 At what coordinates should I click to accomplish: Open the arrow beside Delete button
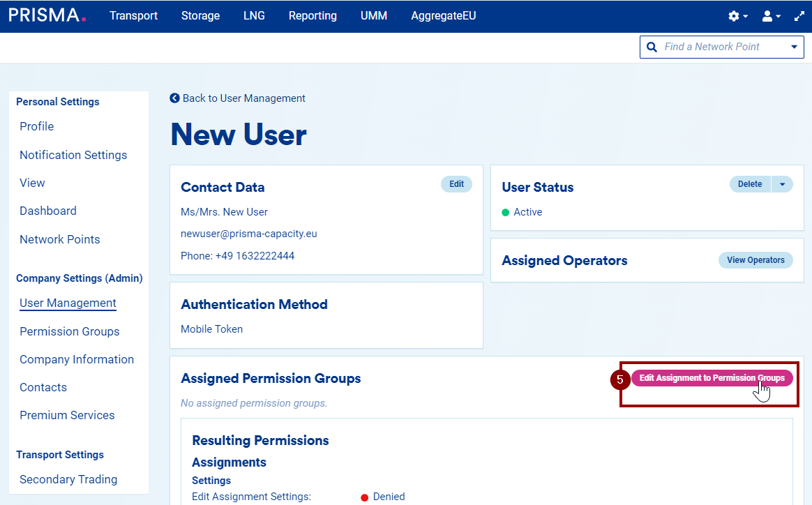tap(782, 184)
